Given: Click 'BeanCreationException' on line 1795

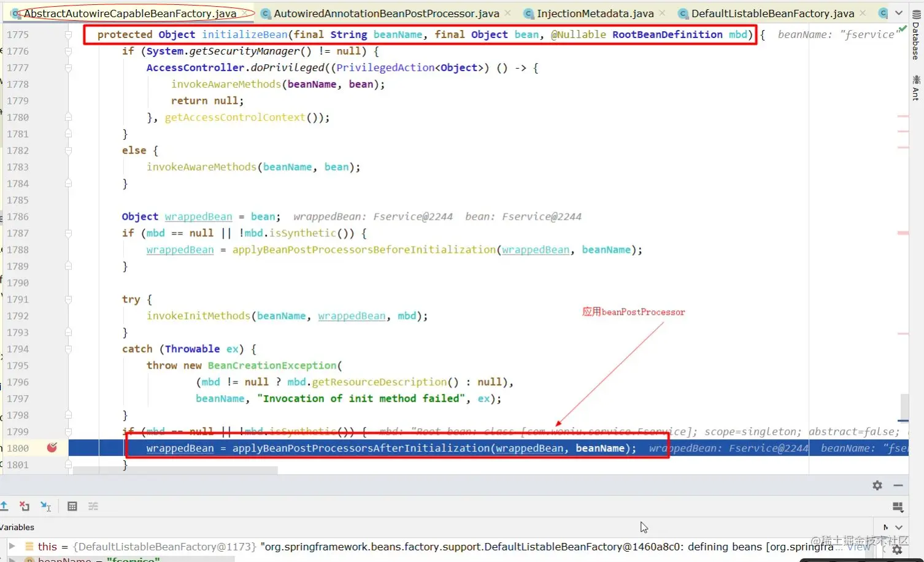Looking at the screenshot, I should click(x=272, y=366).
